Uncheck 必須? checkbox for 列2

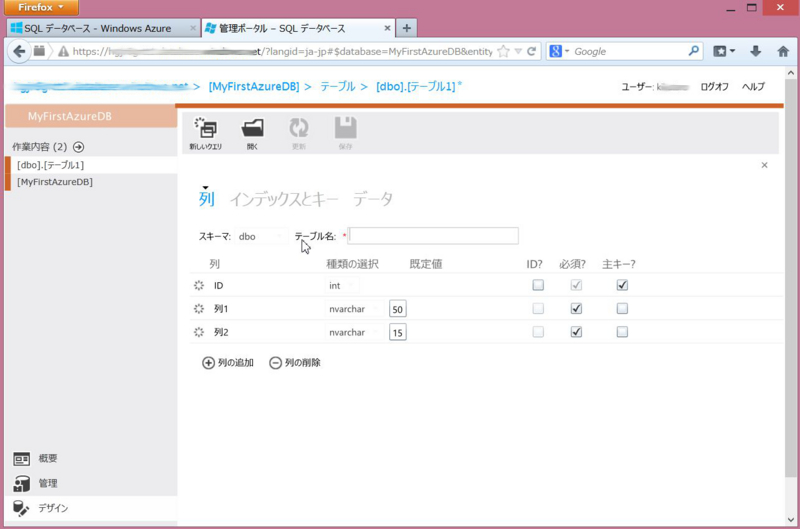click(x=576, y=332)
